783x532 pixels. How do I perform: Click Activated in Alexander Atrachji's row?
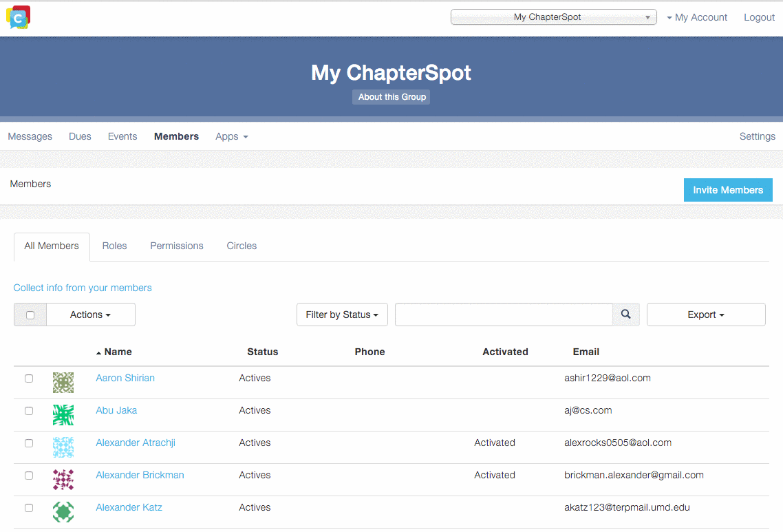[495, 443]
